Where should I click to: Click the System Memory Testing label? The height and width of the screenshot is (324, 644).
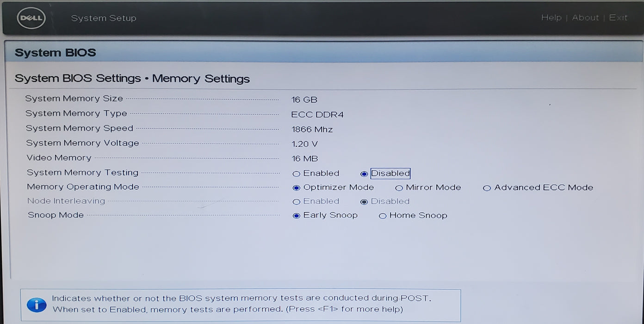tap(82, 173)
